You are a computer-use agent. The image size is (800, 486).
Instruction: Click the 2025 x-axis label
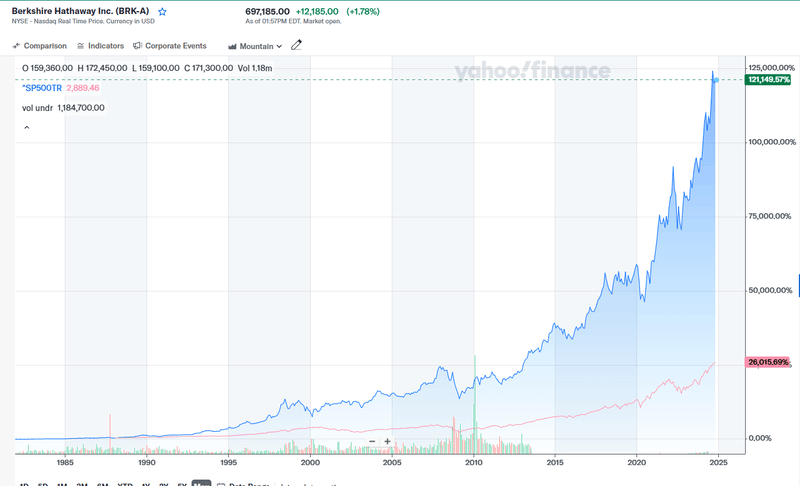(718, 463)
